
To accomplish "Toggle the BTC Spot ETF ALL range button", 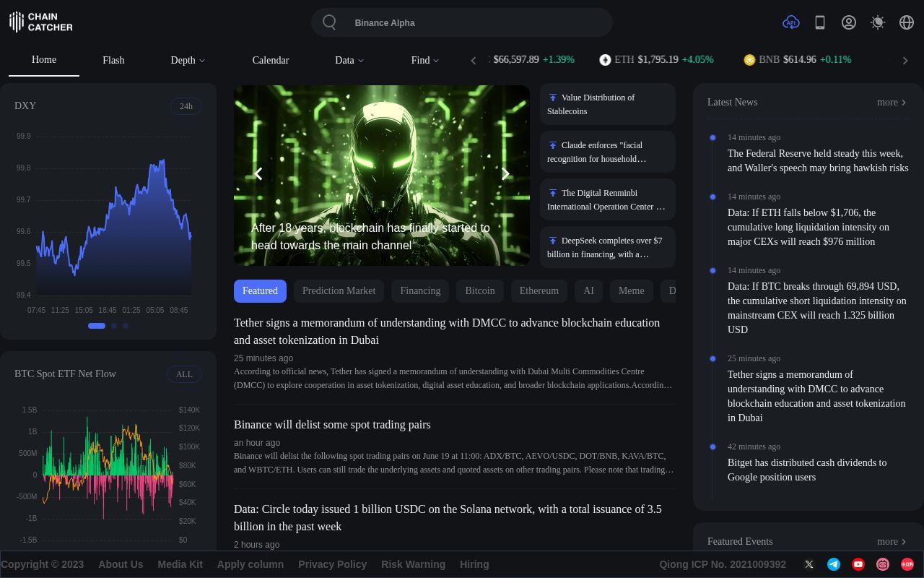I will [x=184, y=374].
